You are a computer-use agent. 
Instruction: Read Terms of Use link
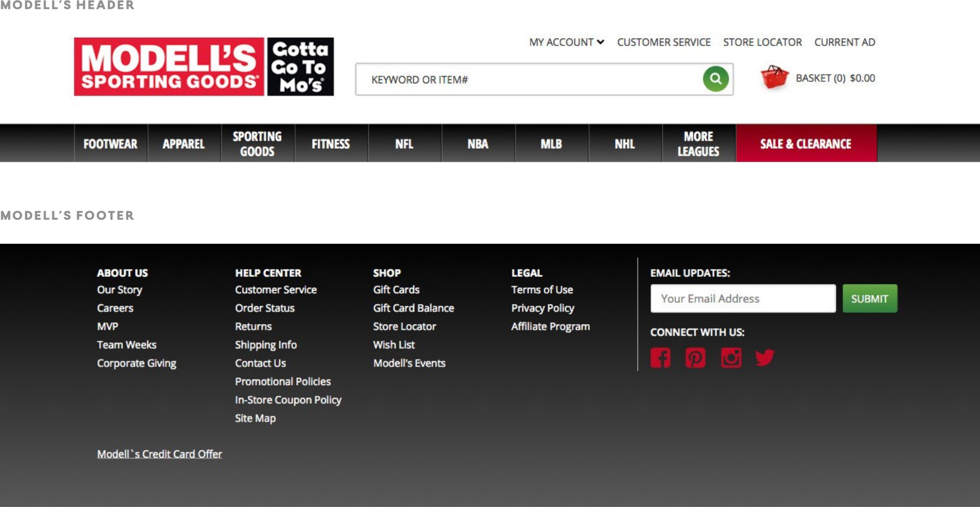tap(542, 290)
